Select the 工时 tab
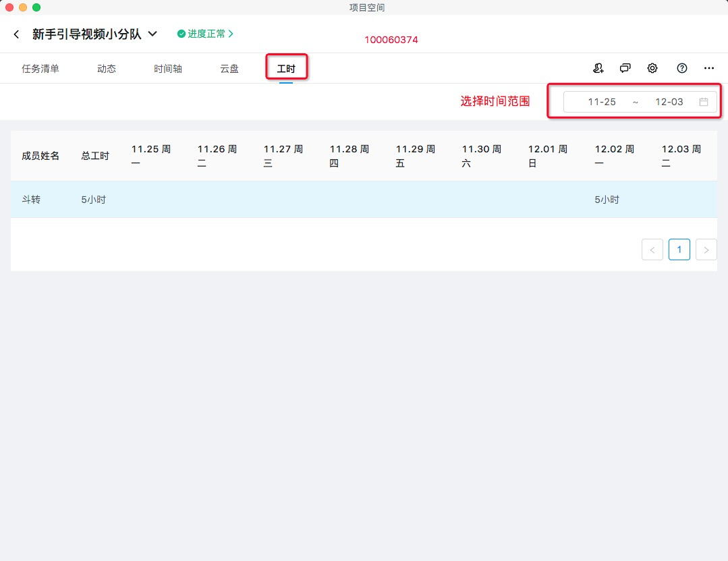This screenshot has width=728, height=561. pyautogui.click(x=286, y=69)
